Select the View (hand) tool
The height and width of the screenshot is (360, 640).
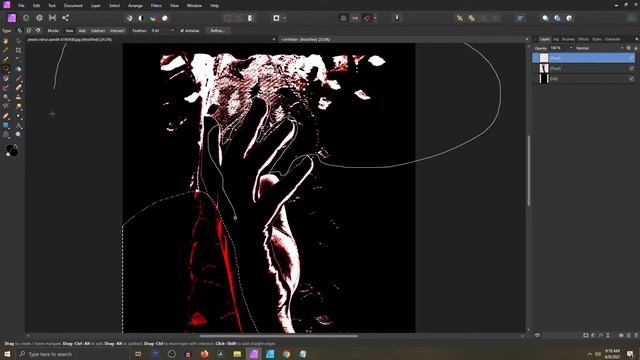point(6,41)
